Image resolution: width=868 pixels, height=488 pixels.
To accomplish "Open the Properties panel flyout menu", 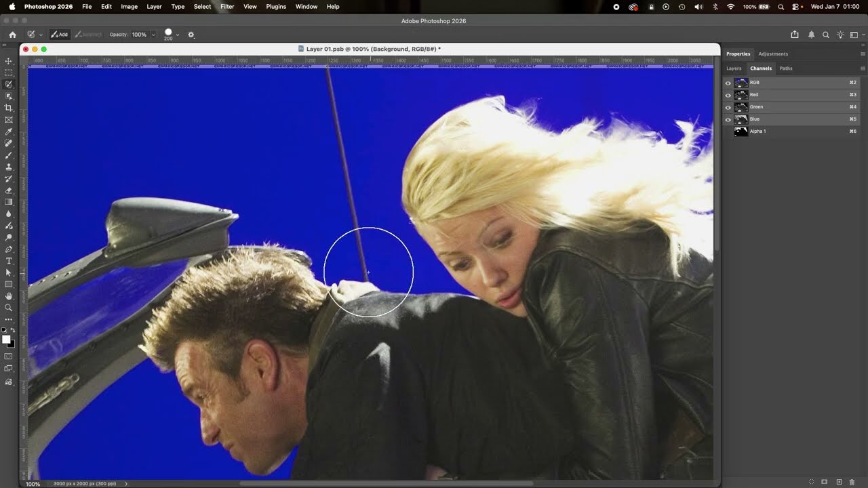I will pos(863,54).
